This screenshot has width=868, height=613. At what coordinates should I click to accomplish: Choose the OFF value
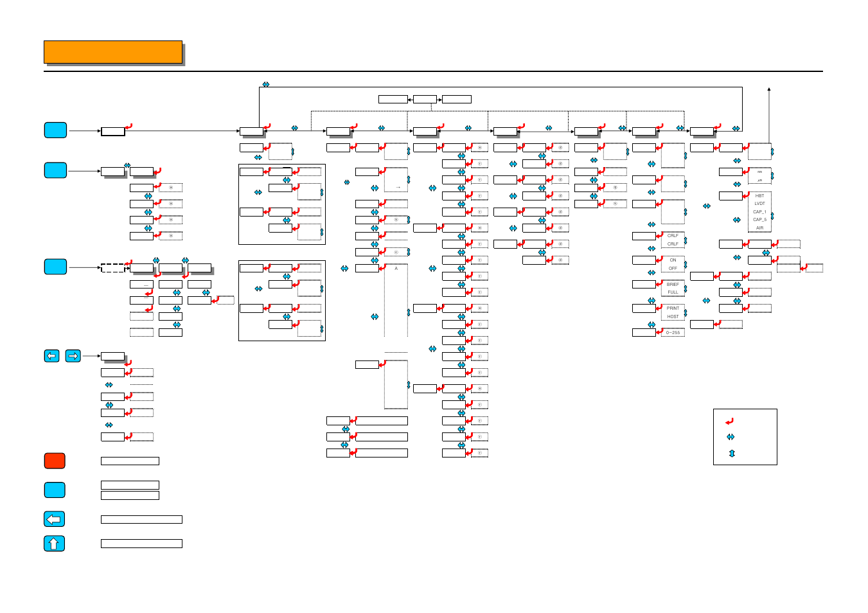pos(673,268)
